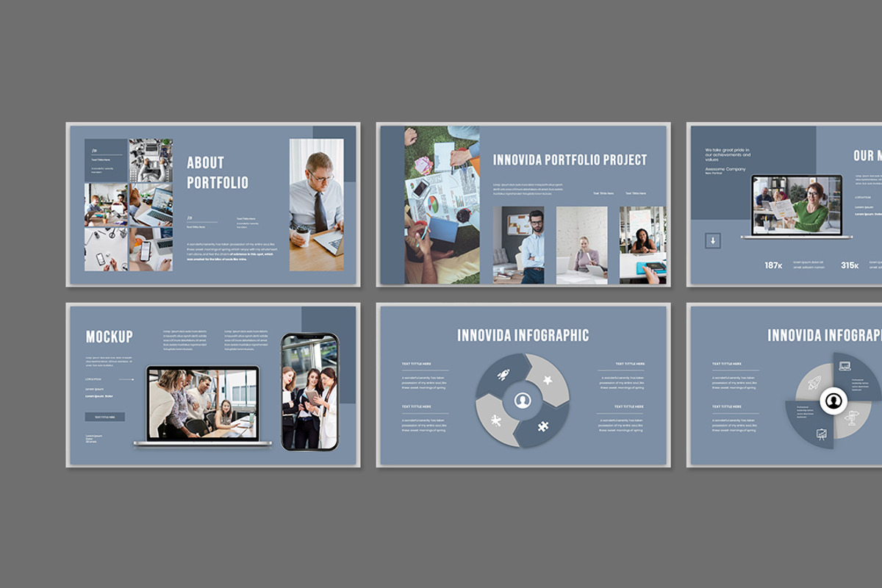Click the hand holding phone photo in collage

[151, 249]
